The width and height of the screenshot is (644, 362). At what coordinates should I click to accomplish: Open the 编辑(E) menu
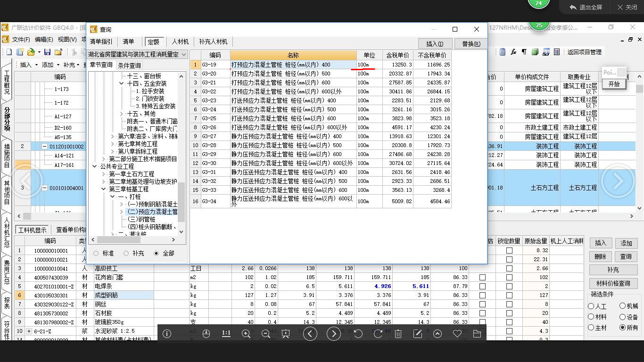44,40
